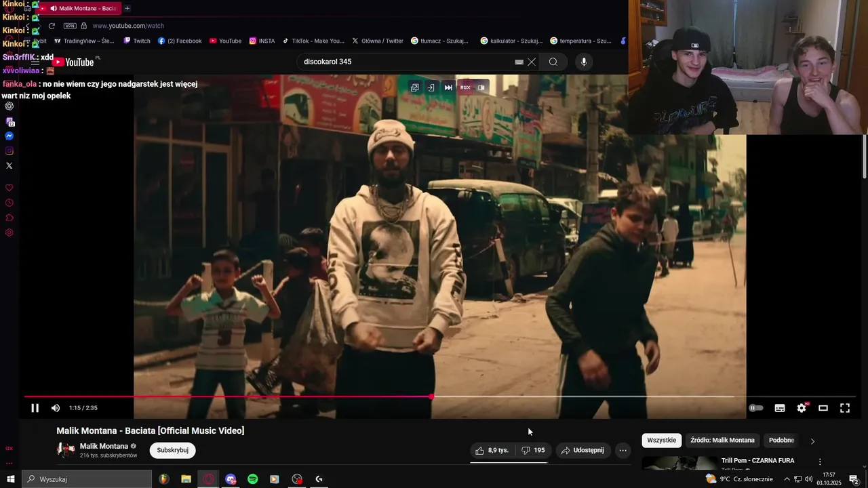The height and width of the screenshot is (488, 868).
Task: Click the skip-next icon in the video overlay toolbar
Action: click(448, 87)
